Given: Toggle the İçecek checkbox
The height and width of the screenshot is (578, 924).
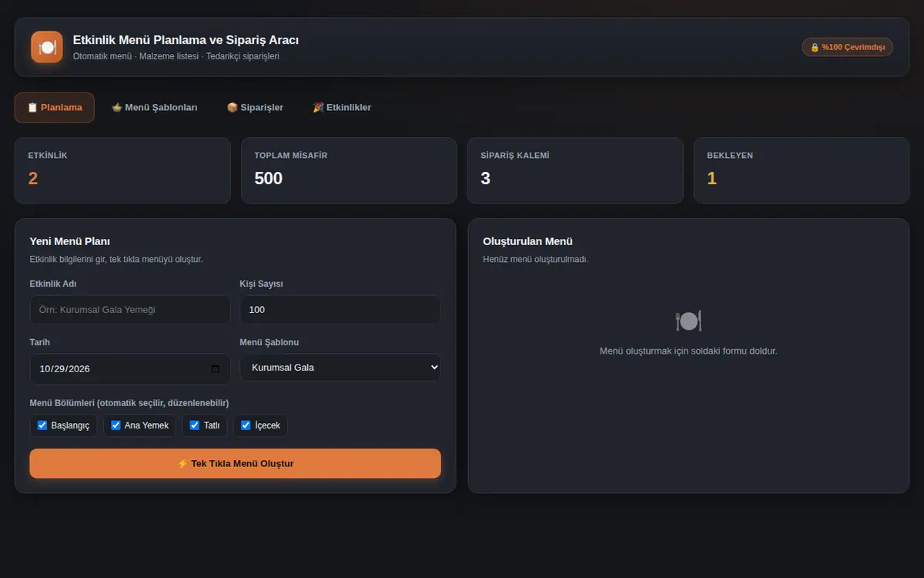Looking at the screenshot, I should tap(246, 425).
